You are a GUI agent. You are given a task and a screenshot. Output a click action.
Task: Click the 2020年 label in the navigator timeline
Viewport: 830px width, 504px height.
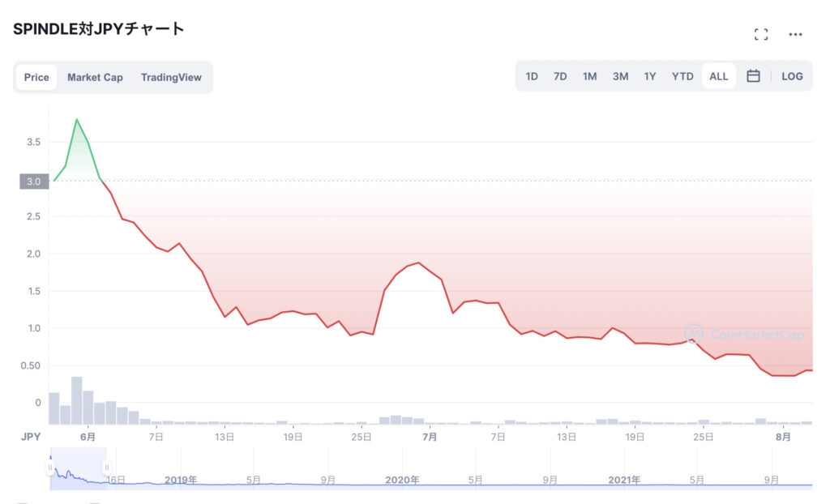[x=402, y=480]
